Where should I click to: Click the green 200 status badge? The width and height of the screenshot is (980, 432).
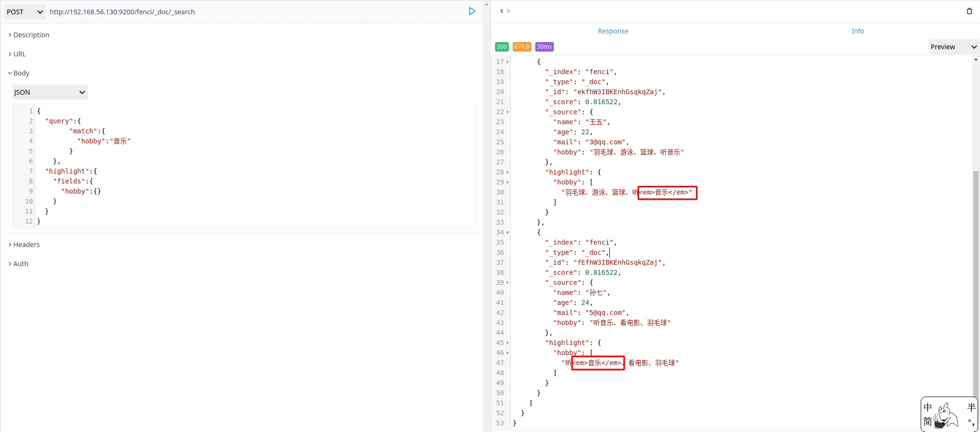click(501, 46)
